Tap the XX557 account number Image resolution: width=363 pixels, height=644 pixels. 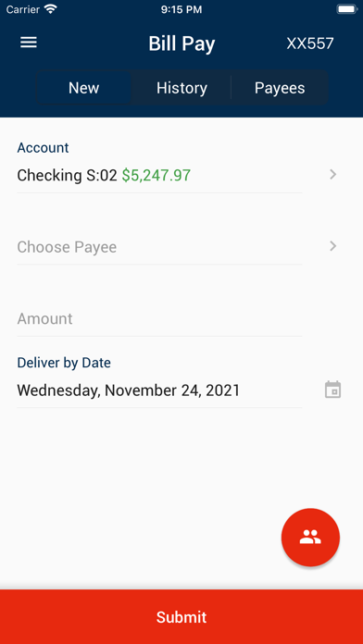tap(310, 43)
